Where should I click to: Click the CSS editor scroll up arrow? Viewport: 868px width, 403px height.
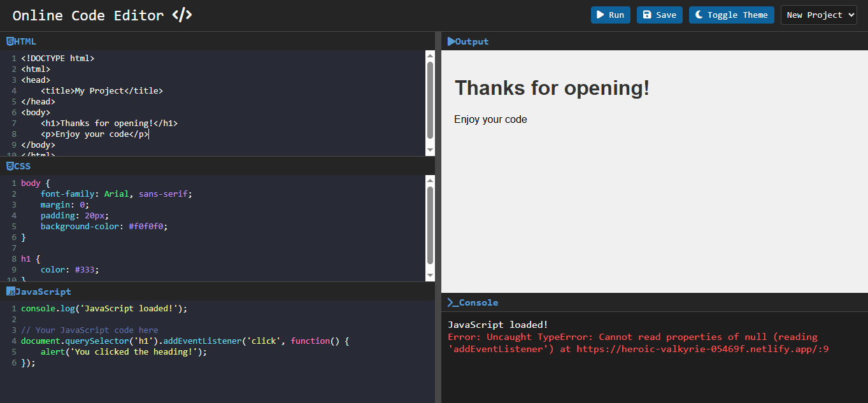430,180
